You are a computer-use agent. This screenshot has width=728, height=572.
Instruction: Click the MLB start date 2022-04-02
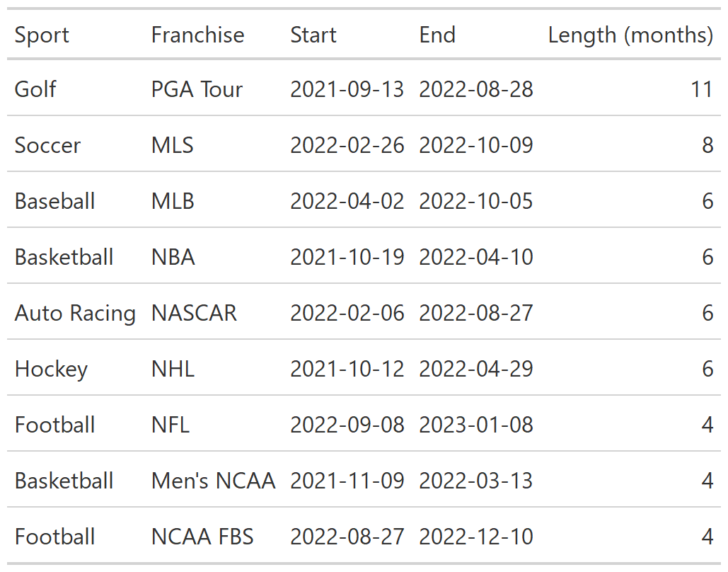[x=347, y=201]
